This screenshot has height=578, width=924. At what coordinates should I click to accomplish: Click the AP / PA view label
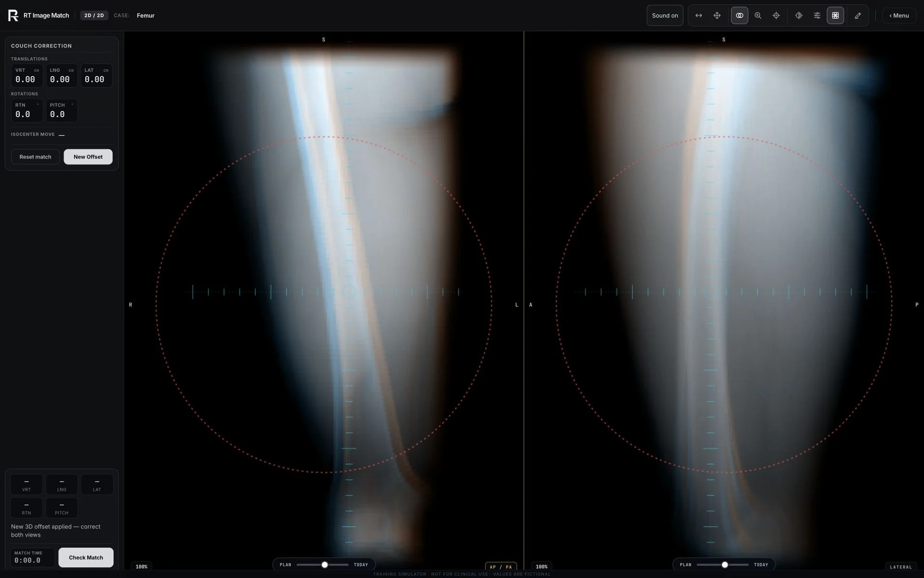point(500,567)
